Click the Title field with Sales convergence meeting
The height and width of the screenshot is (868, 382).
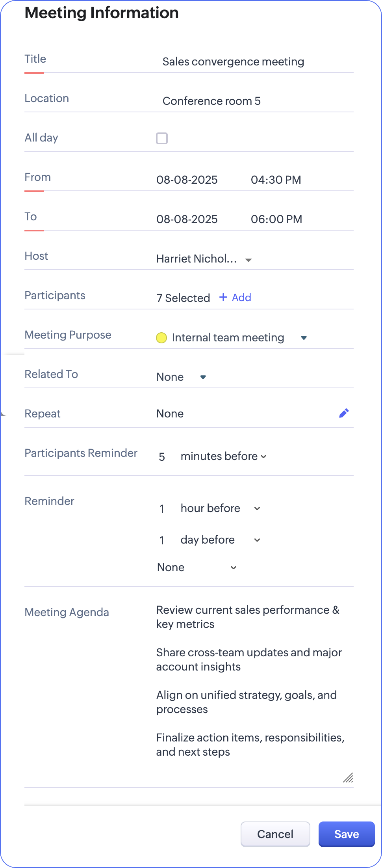233,62
